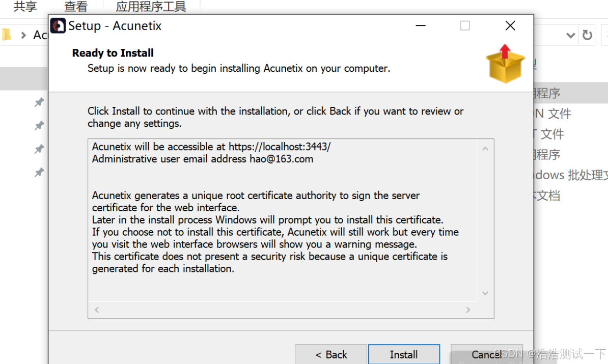
Task: Click the yellow package installer icon
Action: pos(505,64)
